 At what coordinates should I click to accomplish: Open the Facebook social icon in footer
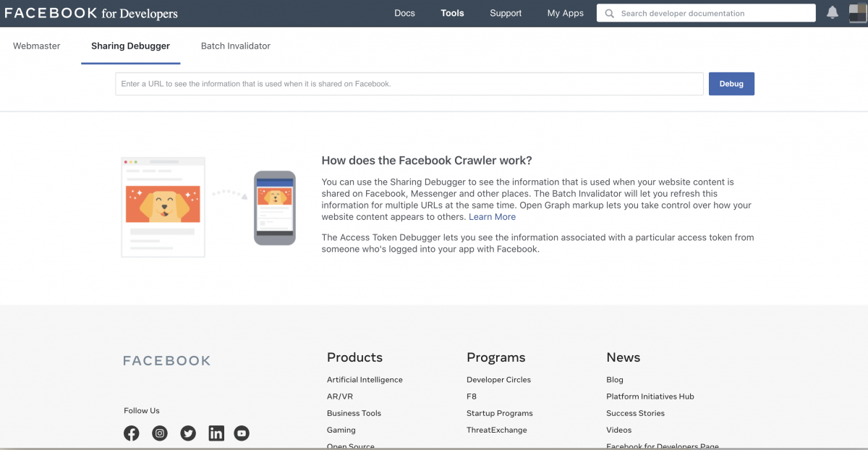[131, 433]
